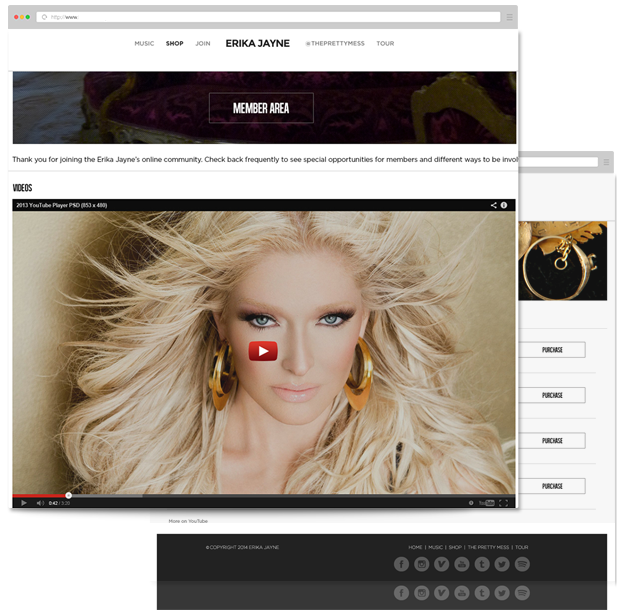Click THE PRETTY MESS footer link
Screen dimensions: 617x615
click(488, 547)
